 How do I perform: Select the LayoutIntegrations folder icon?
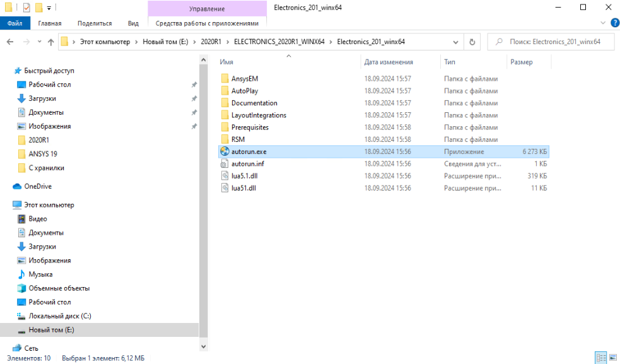point(225,115)
